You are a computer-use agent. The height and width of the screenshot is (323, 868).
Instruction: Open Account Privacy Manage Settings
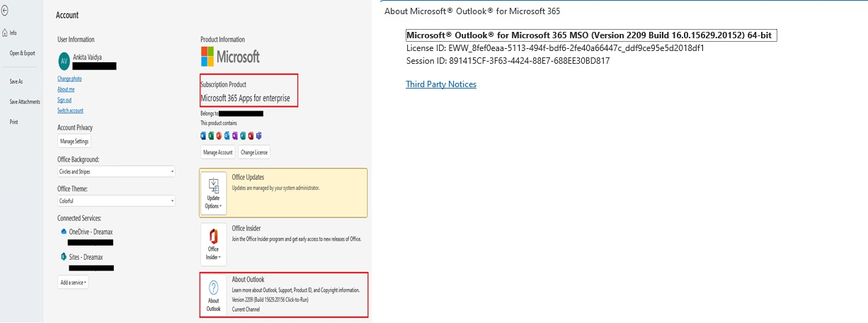(74, 142)
